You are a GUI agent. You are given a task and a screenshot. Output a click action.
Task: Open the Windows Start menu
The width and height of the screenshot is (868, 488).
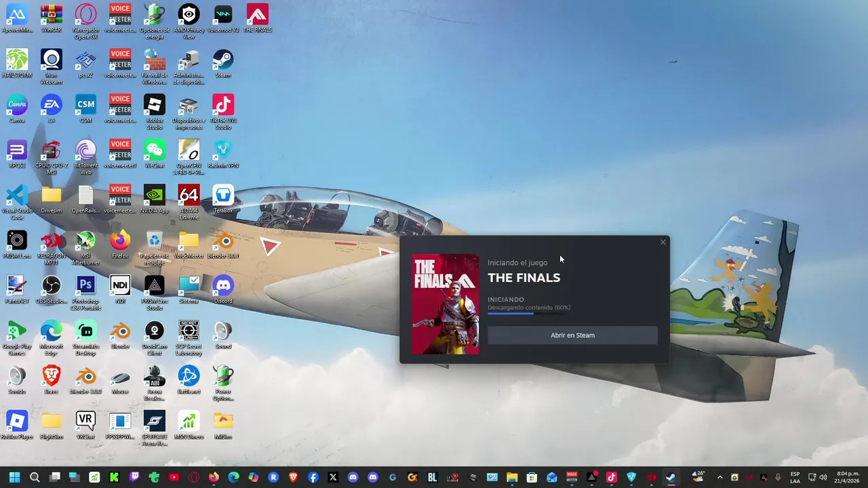pyautogui.click(x=14, y=477)
